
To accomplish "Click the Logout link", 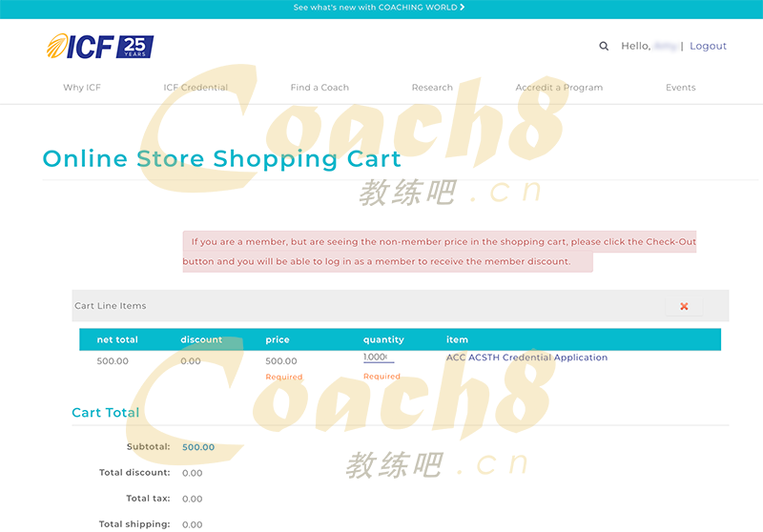I will 708,46.
